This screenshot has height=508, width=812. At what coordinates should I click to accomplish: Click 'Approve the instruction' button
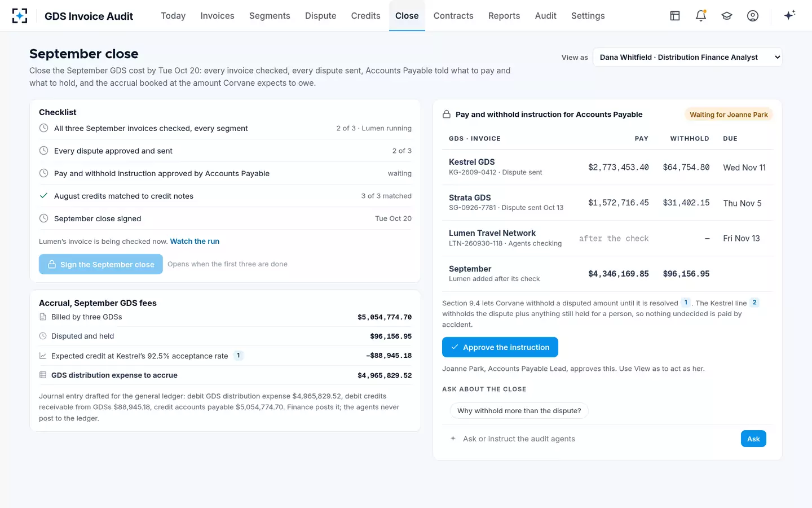[x=500, y=347]
